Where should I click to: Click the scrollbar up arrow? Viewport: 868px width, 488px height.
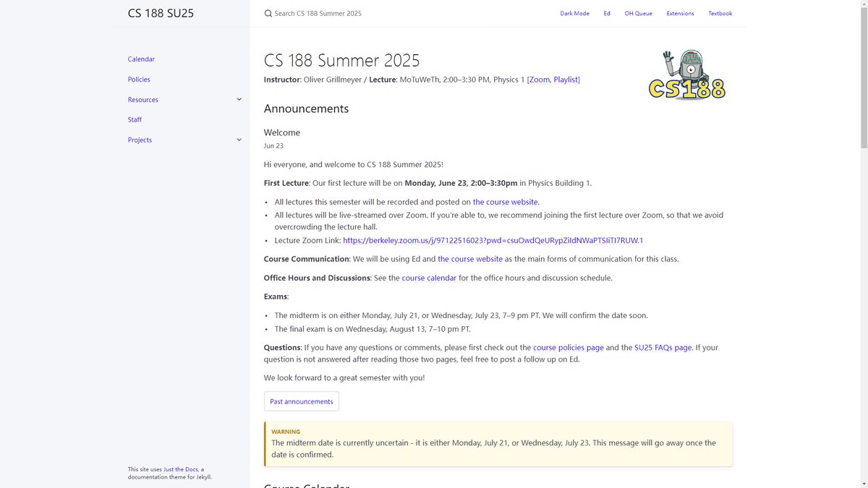[x=863, y=4]
